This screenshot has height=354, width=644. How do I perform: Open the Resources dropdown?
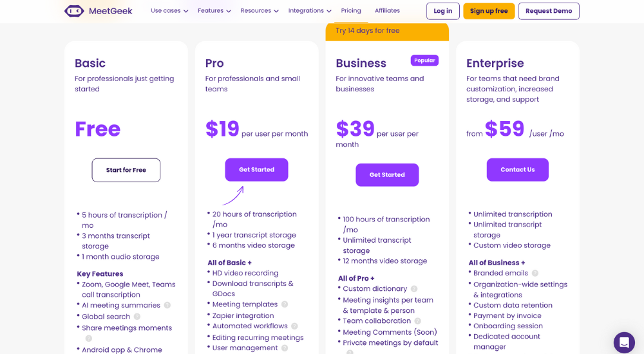[x=260, y=11]
